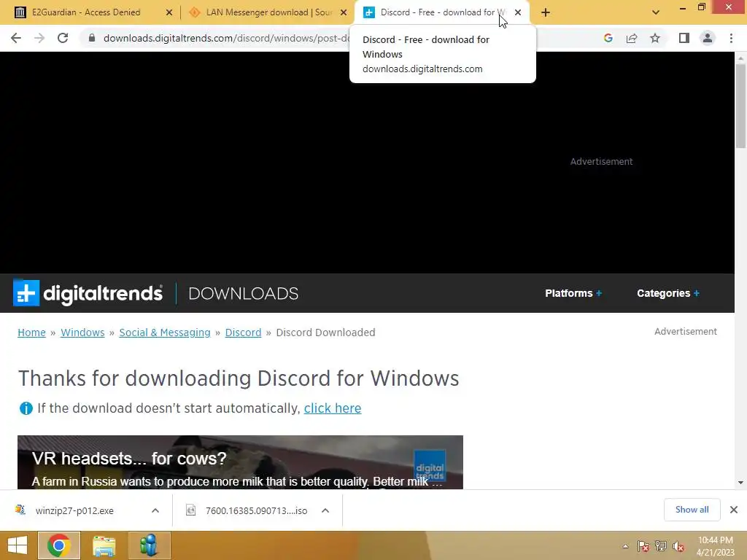Click the scrollbar up arrow
This screenshot has width=747, height=560.
[740, 58]
